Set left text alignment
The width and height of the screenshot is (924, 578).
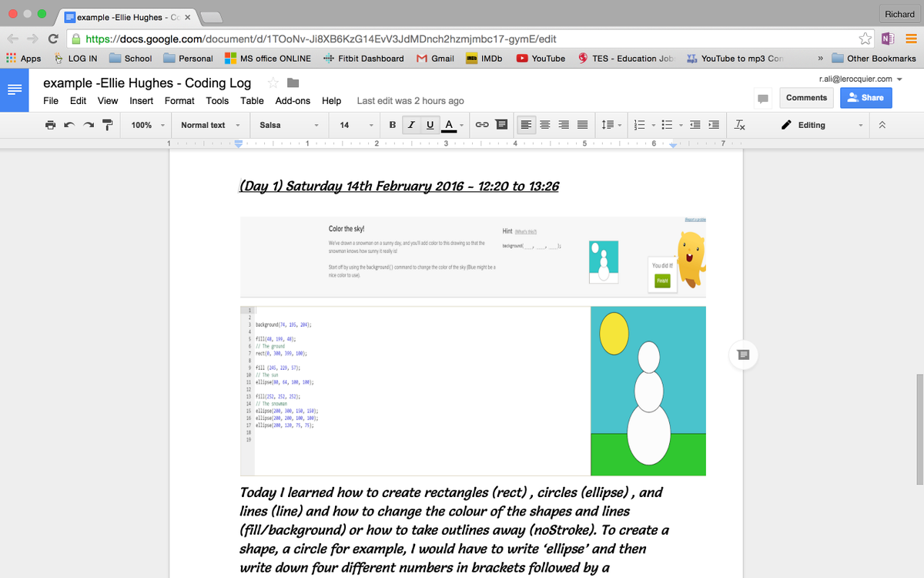click(527, 125)
